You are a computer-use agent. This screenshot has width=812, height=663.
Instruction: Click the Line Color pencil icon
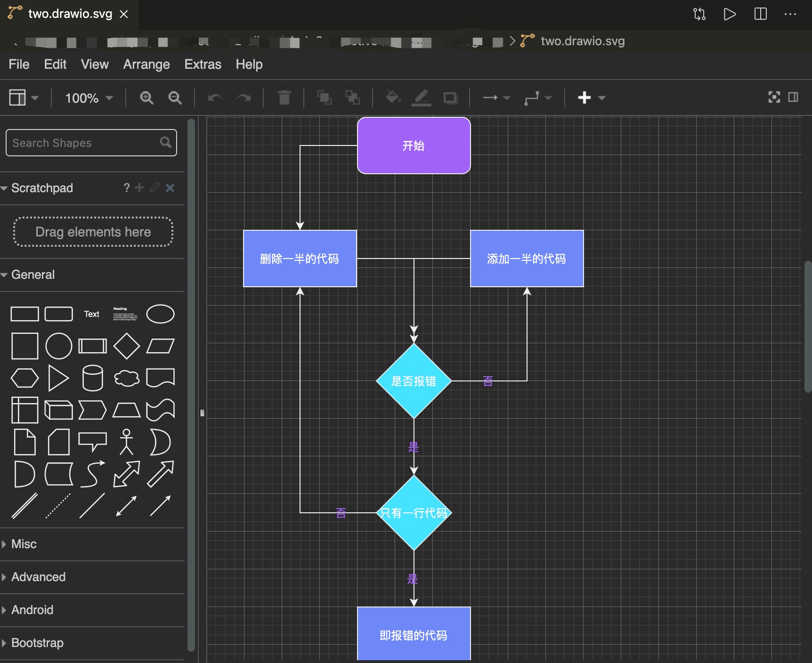click(x=422, y=97)
